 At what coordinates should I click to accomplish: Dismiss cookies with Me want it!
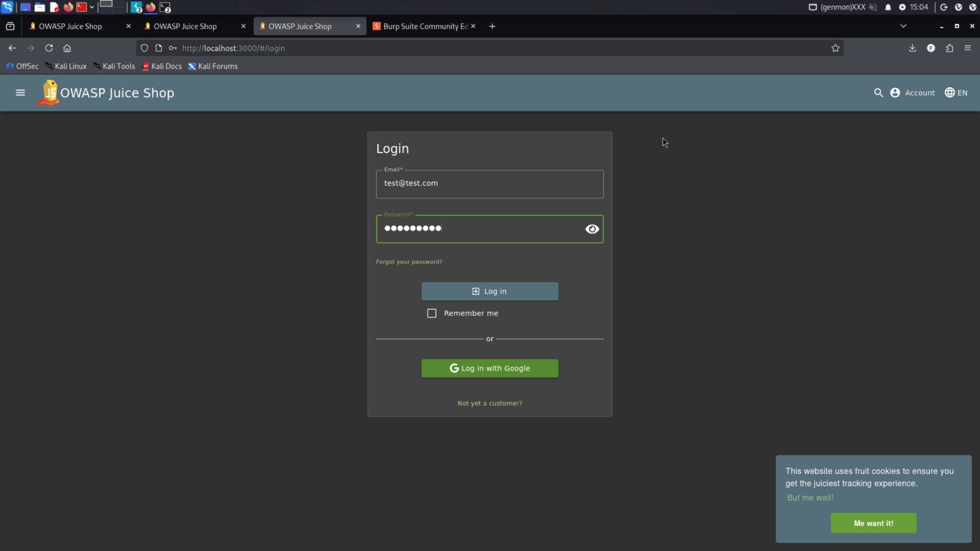pos(873,523)
